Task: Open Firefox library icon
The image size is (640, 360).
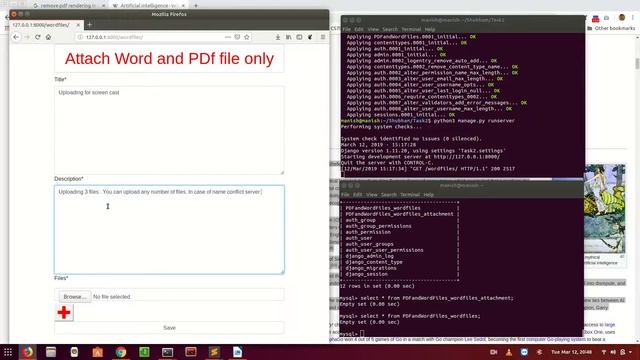Action: [289, 37]
